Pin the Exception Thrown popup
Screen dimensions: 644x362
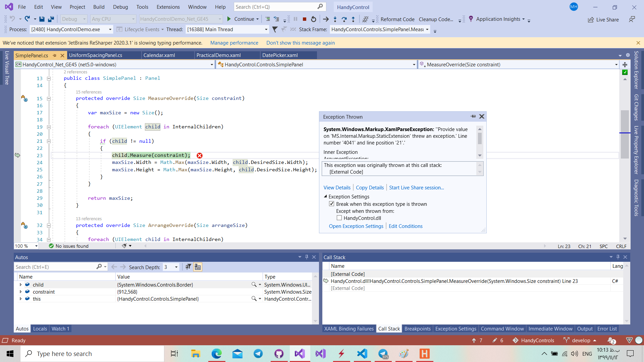[473, 116]
